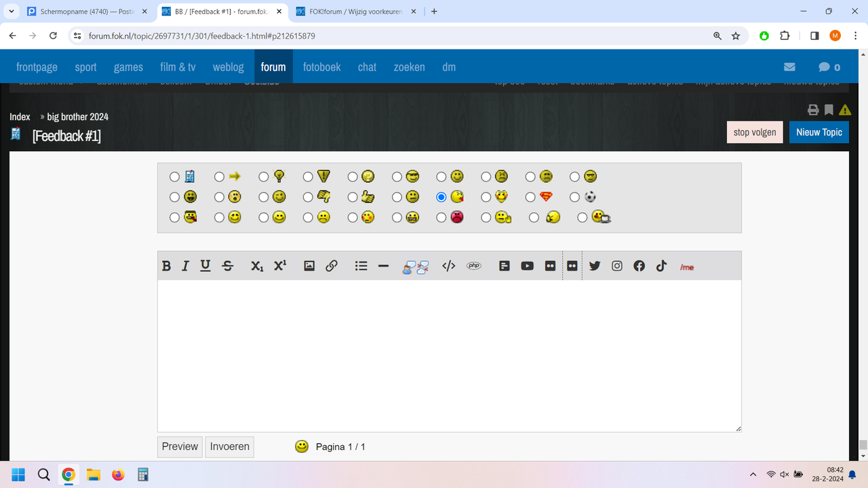Screen dimensions: 868x488
Task: Insert an Instagram embed
Action: pos(616,266)
